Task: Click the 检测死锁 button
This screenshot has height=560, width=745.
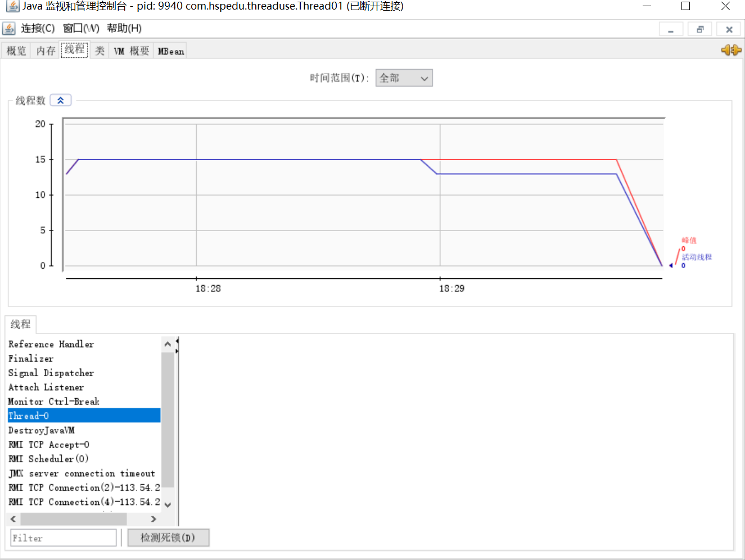Action: (x=168, y=538)
